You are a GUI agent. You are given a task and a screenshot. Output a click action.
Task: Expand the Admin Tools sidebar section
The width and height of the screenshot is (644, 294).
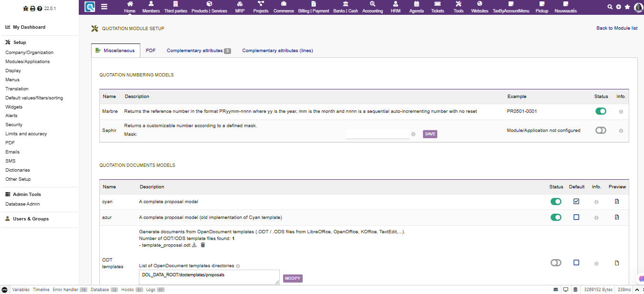click(27, 195)
